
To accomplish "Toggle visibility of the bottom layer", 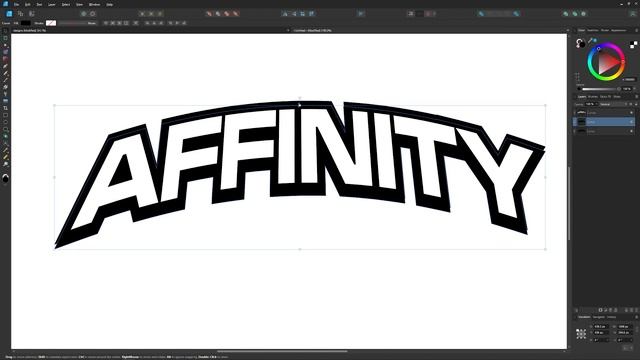I will pyautogui.click(x=631, y=131).
